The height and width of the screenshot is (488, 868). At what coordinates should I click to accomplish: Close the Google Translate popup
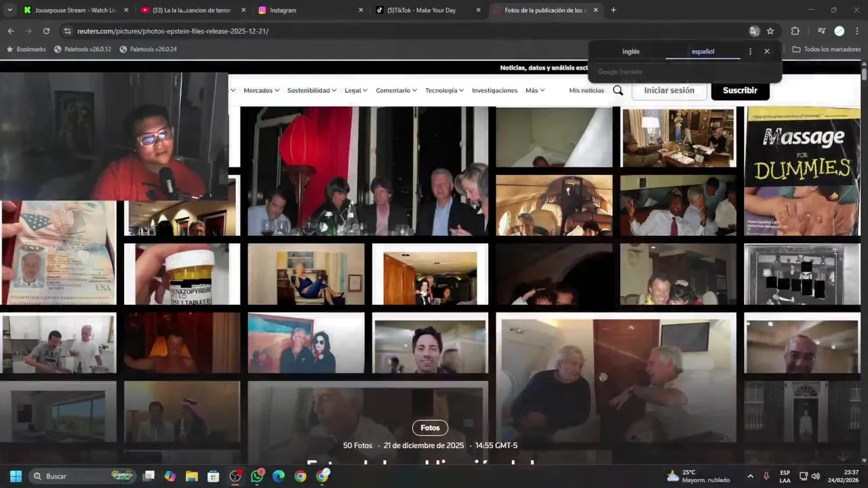click(x=767, y=52)
